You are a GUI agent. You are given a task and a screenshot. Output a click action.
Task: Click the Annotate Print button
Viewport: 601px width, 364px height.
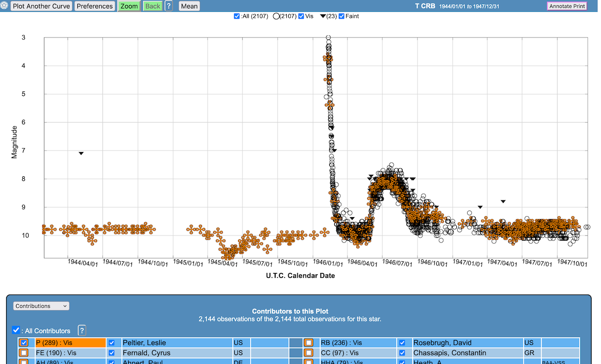coord(567,7)
